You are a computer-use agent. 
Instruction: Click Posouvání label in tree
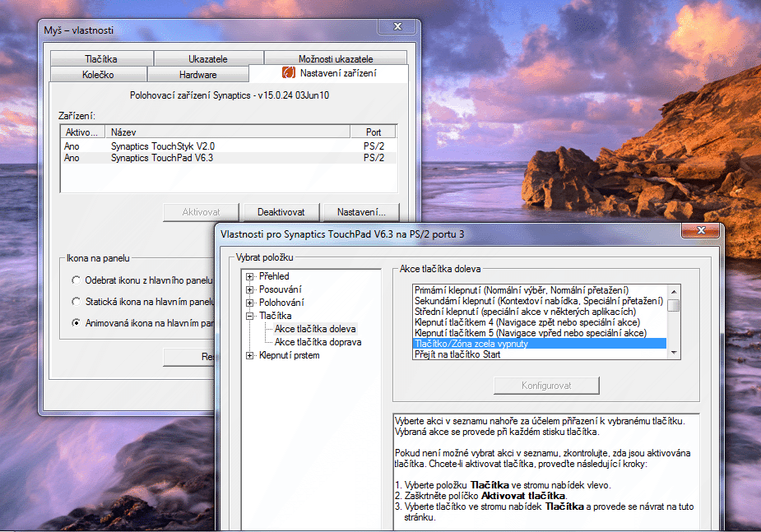[280, 289]
